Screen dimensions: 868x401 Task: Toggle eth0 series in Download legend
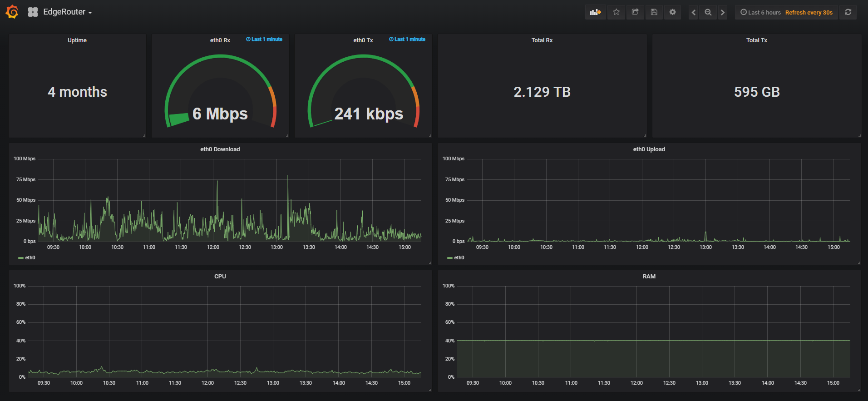point(27,257)
